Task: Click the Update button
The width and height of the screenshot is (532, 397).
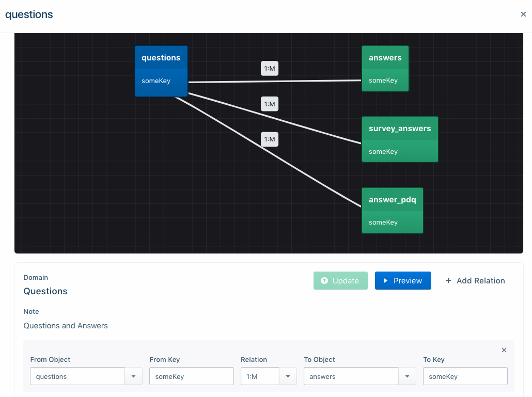Action: 340,281
